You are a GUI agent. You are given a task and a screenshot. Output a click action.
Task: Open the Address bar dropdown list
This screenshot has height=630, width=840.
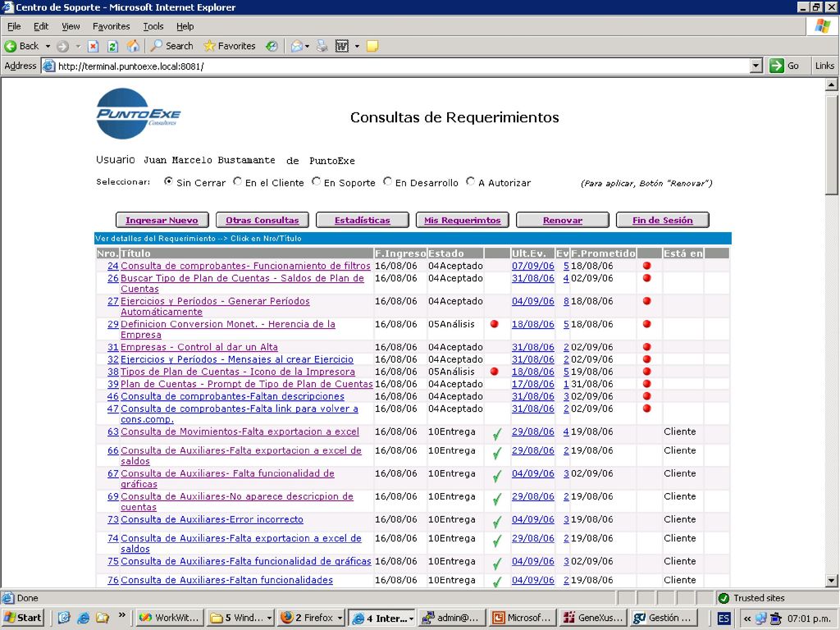point(756,66)
